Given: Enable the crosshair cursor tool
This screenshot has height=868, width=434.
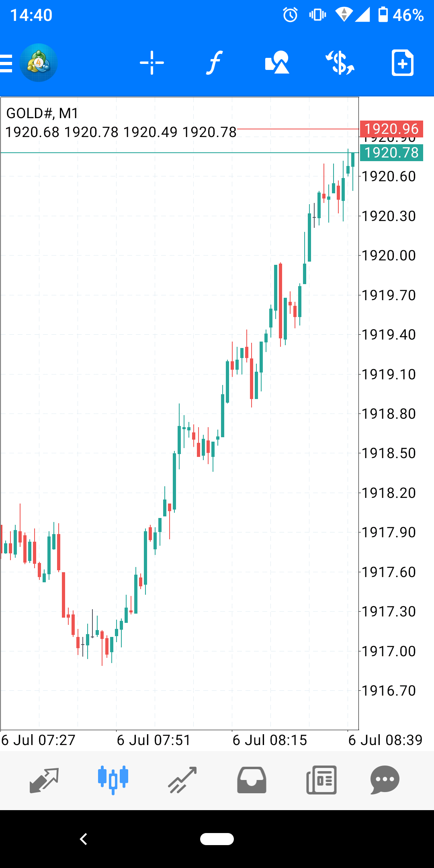Looking at the screenshot, I should coord(151,63).
